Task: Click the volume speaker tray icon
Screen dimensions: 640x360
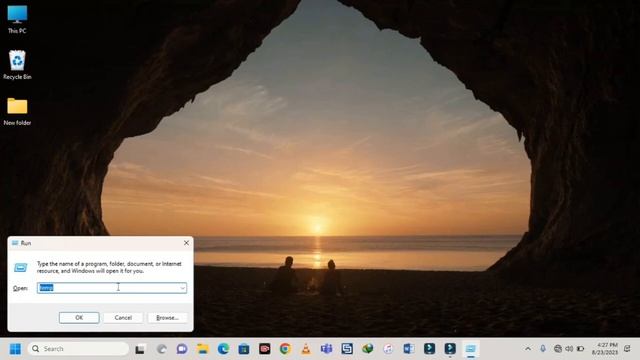Action: pos(569,349)
